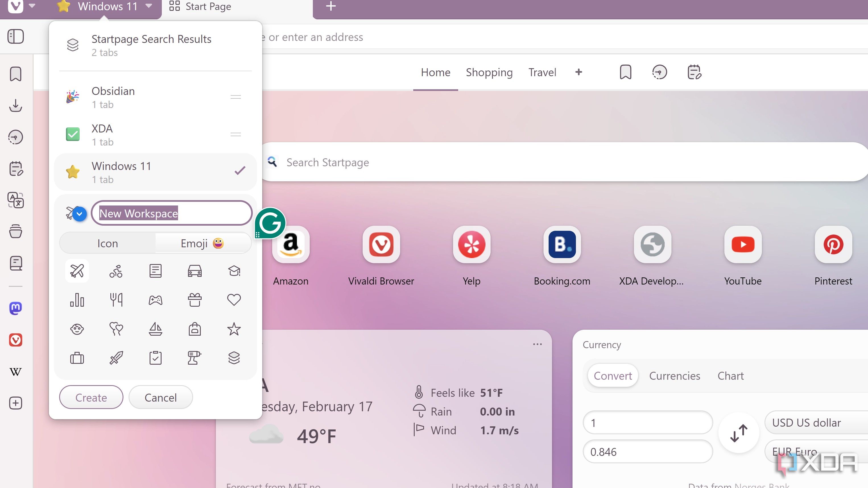Open the Chart tab in Currency widget
This screenshot has width=868, height=488.
pos(731,376)
